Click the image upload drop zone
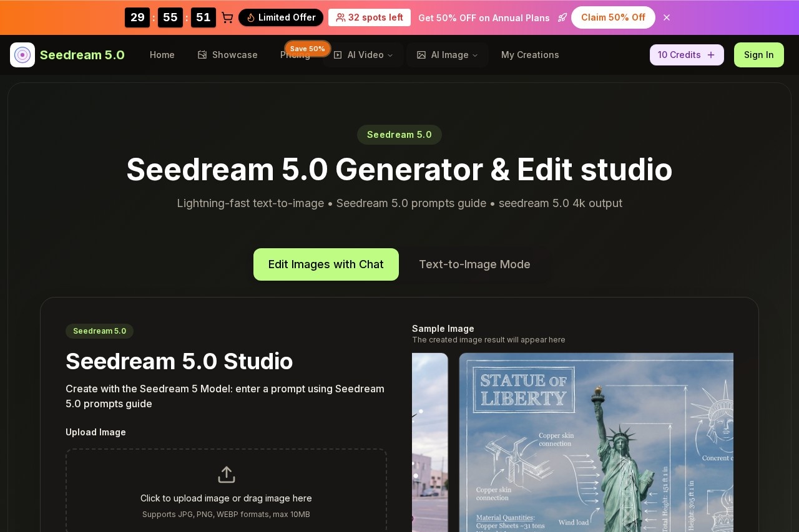This screenshot has height=532, width=799. click(226, 490)
